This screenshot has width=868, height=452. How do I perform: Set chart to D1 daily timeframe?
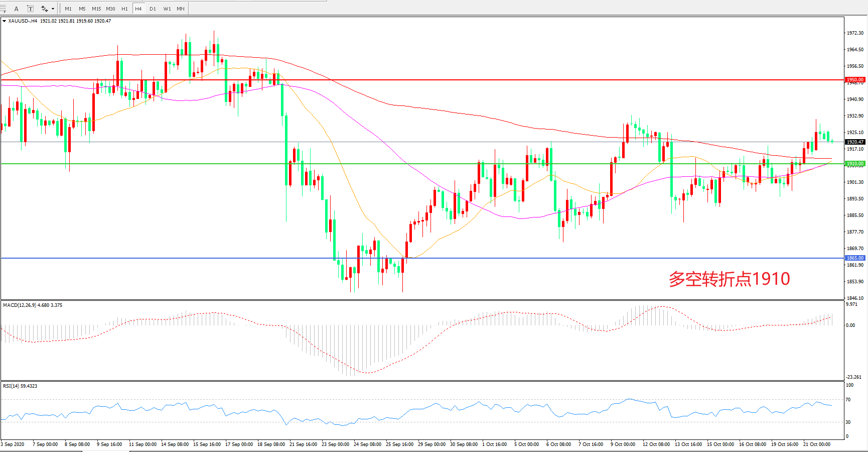(x=153, y=9)
